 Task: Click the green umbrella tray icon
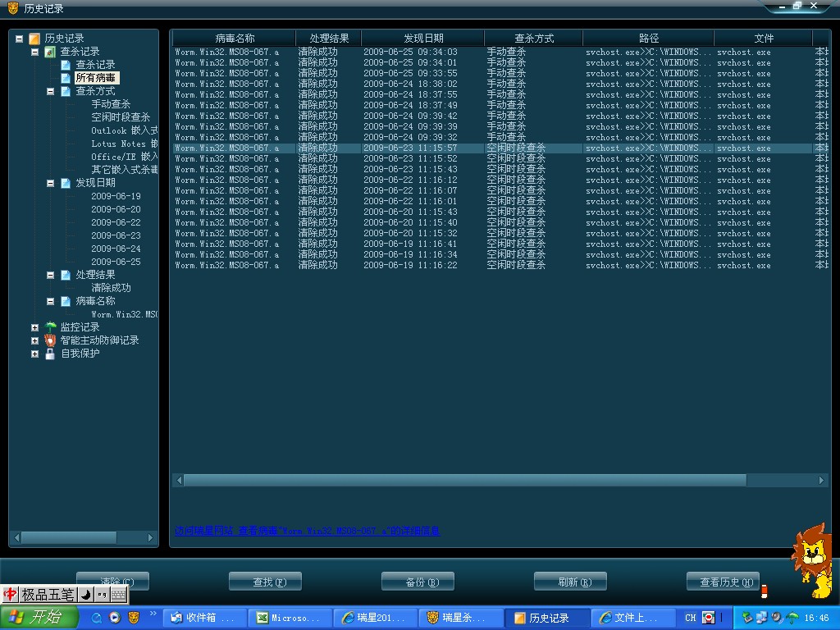pyautogui.click(x=793, y=618)
